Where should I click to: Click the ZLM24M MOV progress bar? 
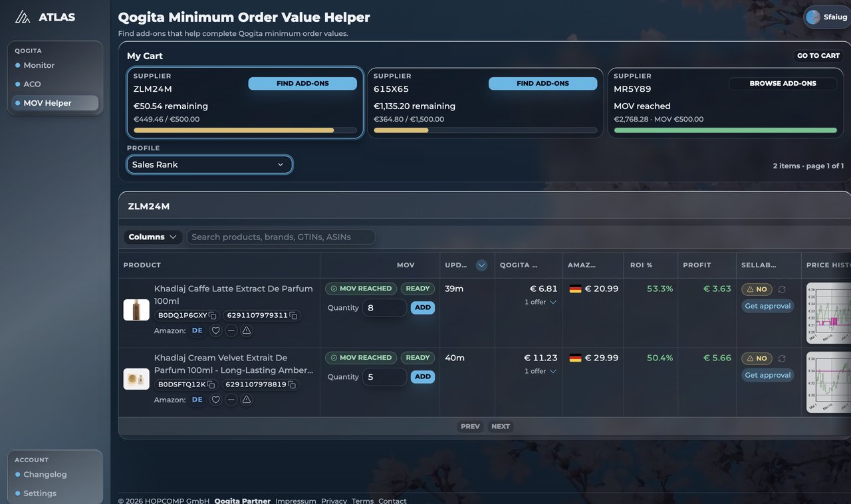[x=245, y=130]
